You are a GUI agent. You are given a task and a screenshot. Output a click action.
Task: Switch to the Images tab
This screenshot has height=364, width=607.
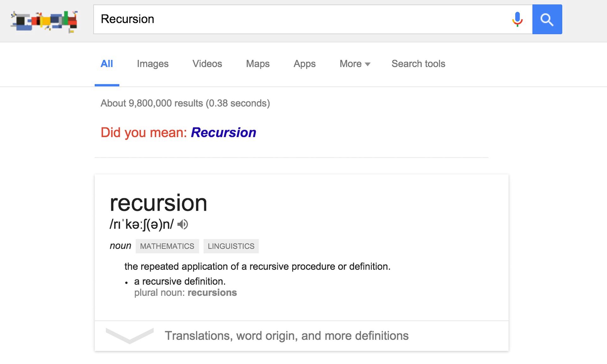[152, 64]
